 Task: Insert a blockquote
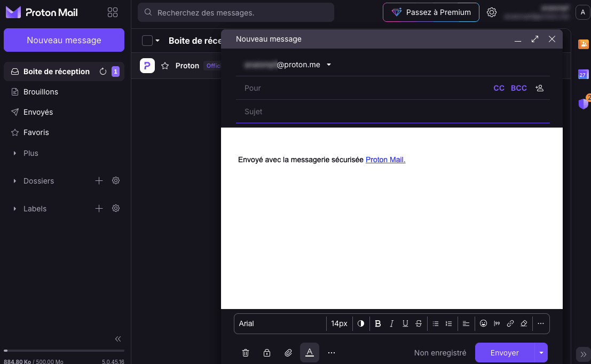[x=497, y=323]
